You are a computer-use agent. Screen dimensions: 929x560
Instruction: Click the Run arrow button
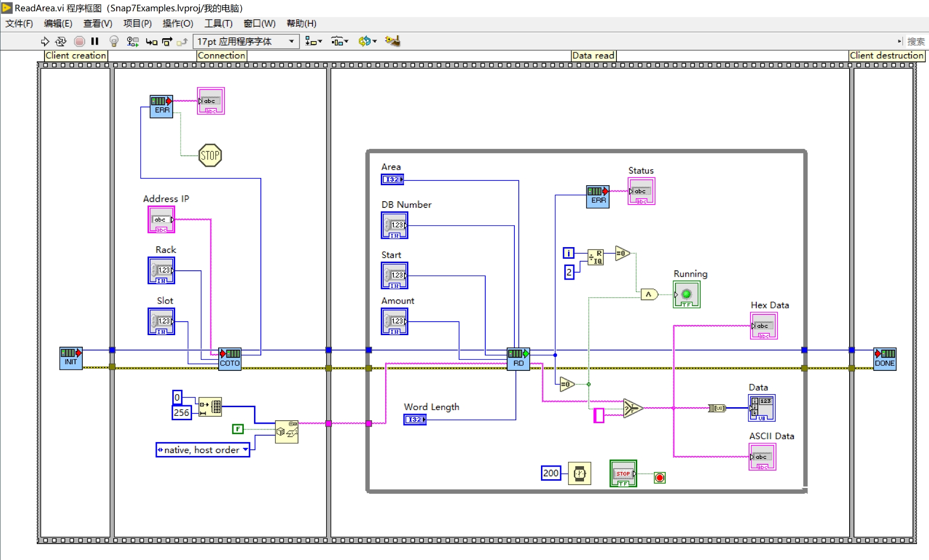(x=45, y=42)
